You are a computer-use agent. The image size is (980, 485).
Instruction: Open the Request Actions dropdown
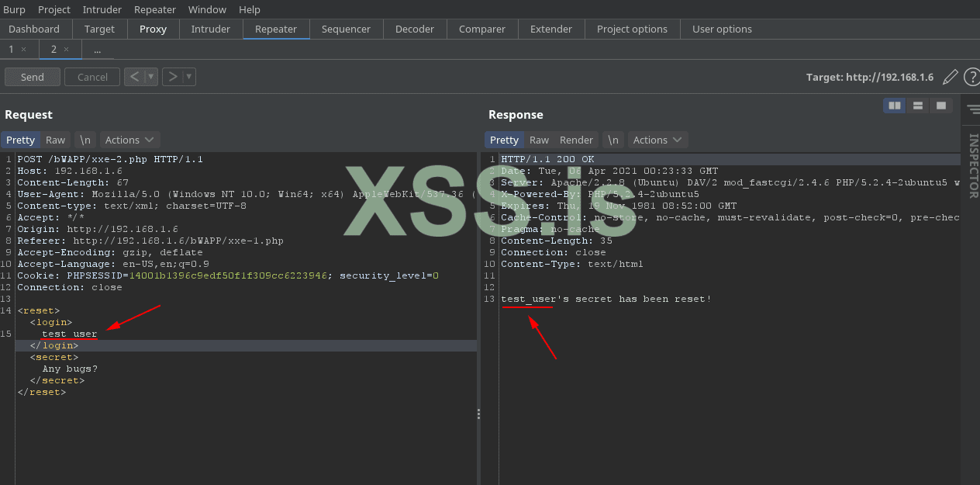(x=129, y=140)
